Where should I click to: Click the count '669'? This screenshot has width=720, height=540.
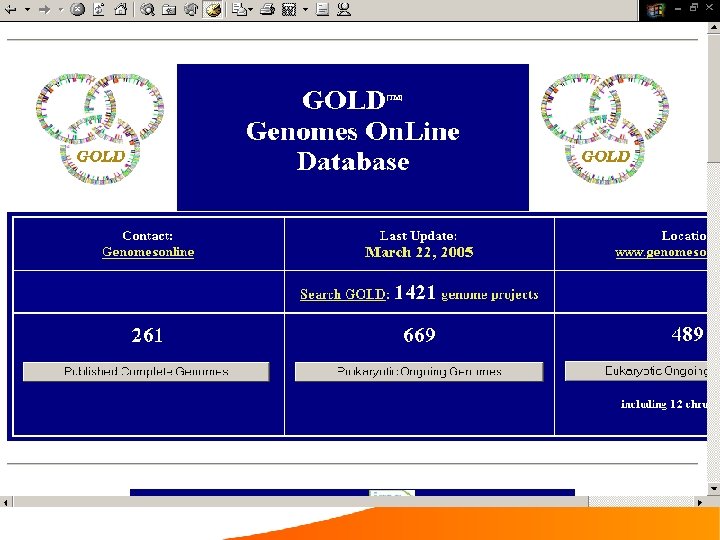tap(419, 335)
